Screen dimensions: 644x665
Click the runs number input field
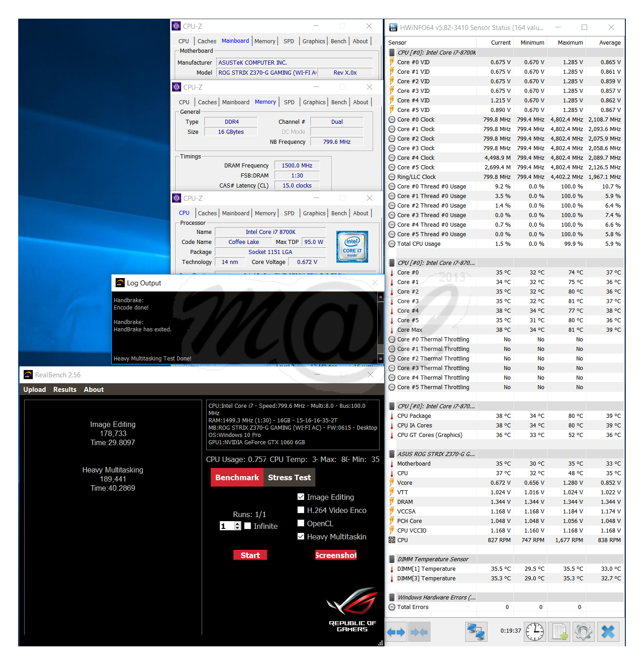[227, 526]
